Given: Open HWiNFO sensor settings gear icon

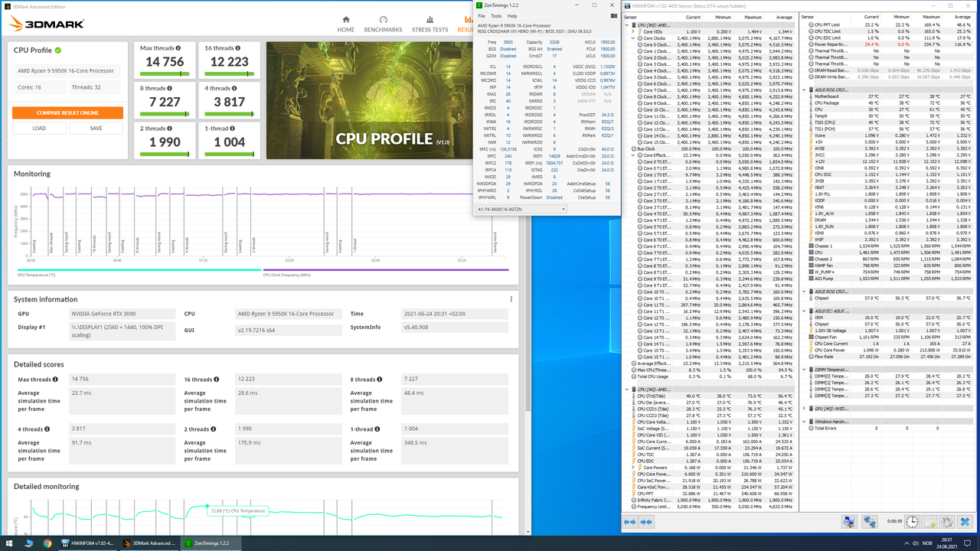Looking at the screenshot, I should 948,522.
